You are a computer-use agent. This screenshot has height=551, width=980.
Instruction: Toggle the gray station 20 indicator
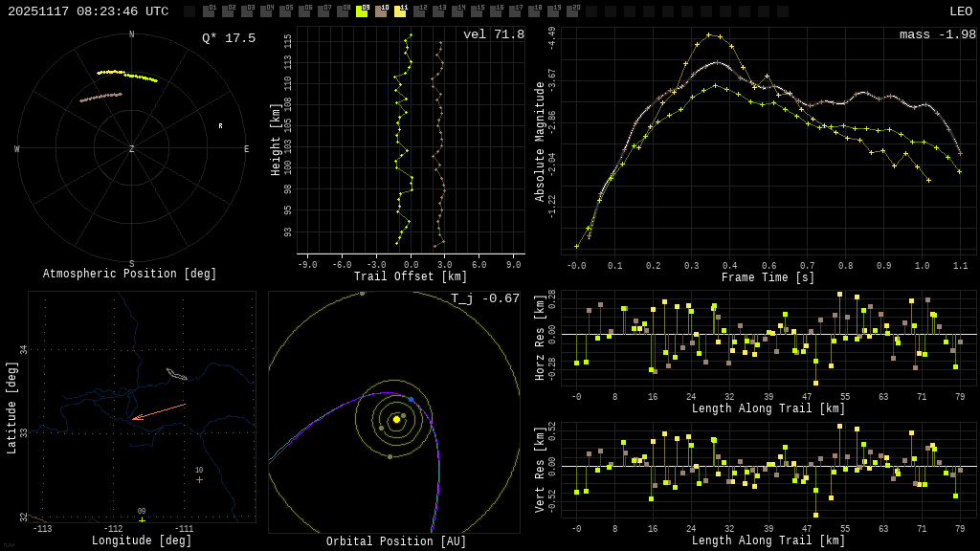tap(572, 11)
